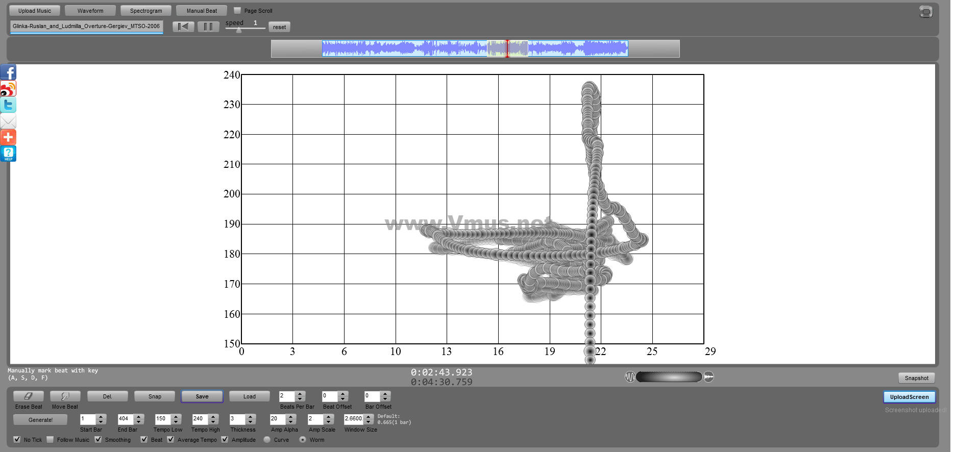Rewind playback to the start
980x452 pixels.
click(183, 27)
